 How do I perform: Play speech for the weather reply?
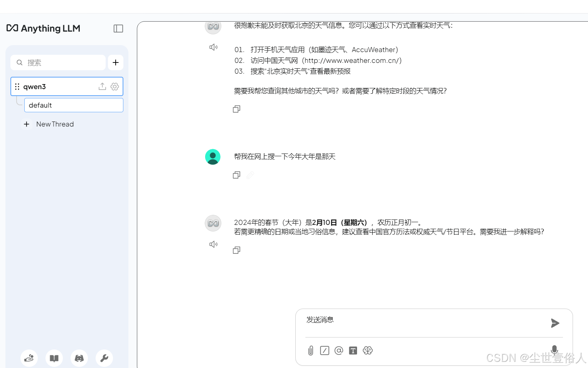tap(213, 47)
